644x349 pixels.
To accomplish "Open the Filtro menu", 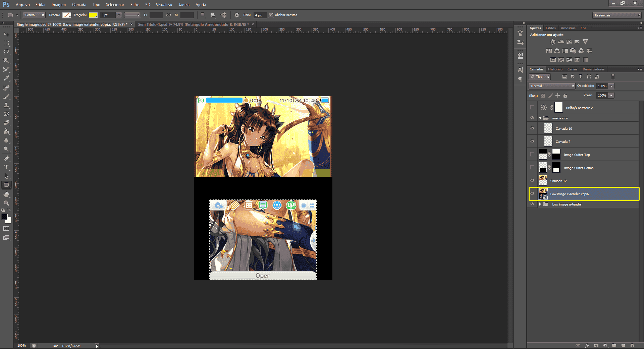I will [135, 5].
